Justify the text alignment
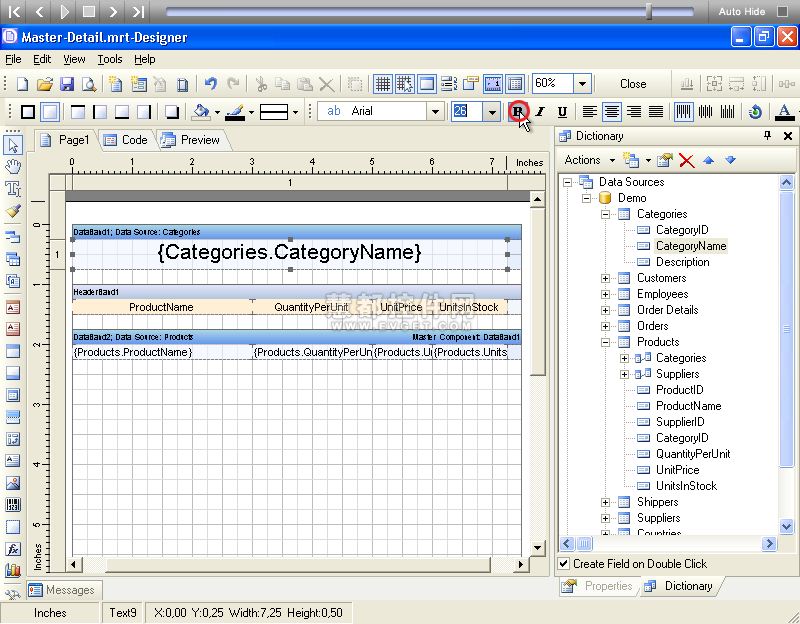800x624 pixels. pyautogui.click(x=656, y=111)
